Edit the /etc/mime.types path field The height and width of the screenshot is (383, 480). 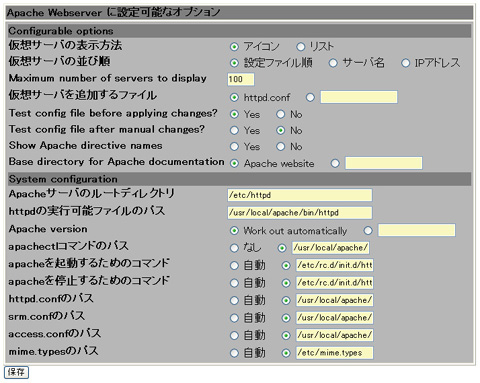[335, 353]
